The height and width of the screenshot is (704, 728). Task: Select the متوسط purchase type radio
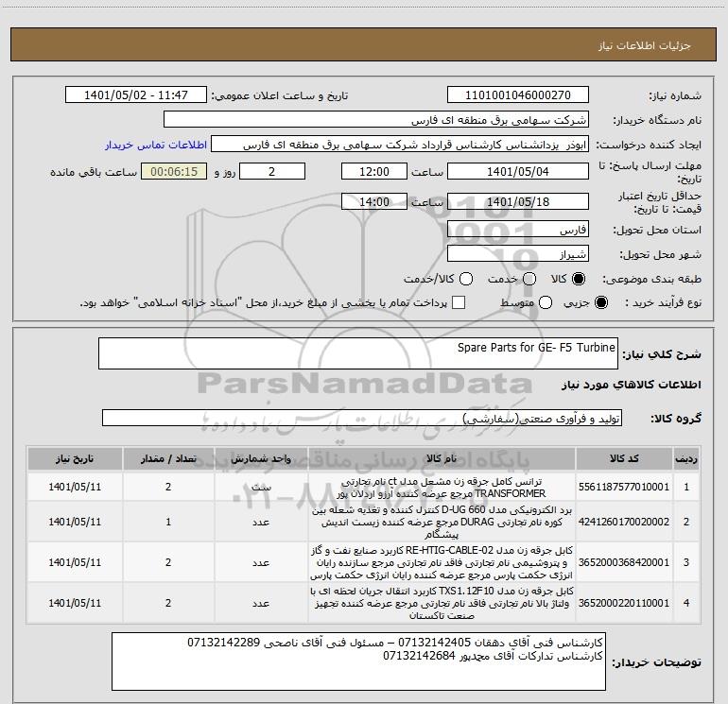546,303
